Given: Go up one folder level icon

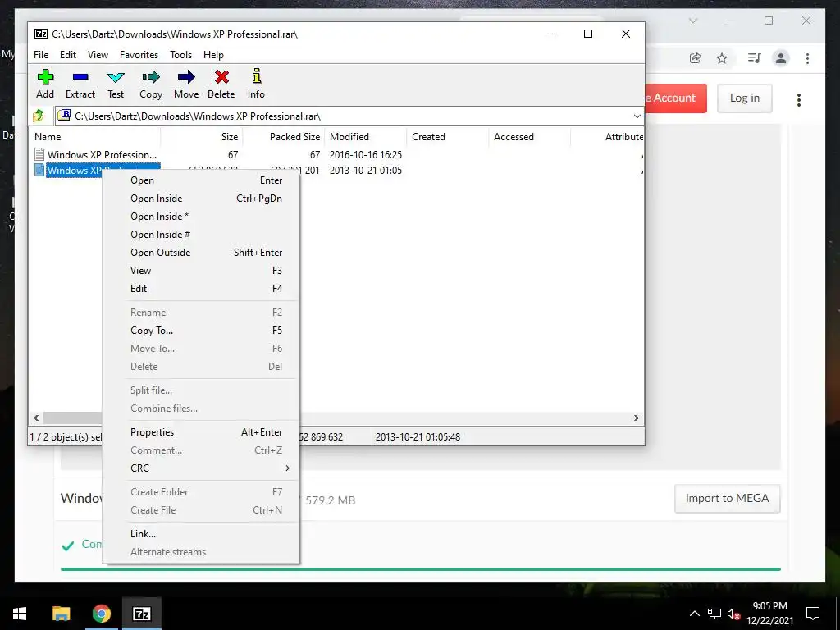Looking at the screenshot, I should coord(39,116).
